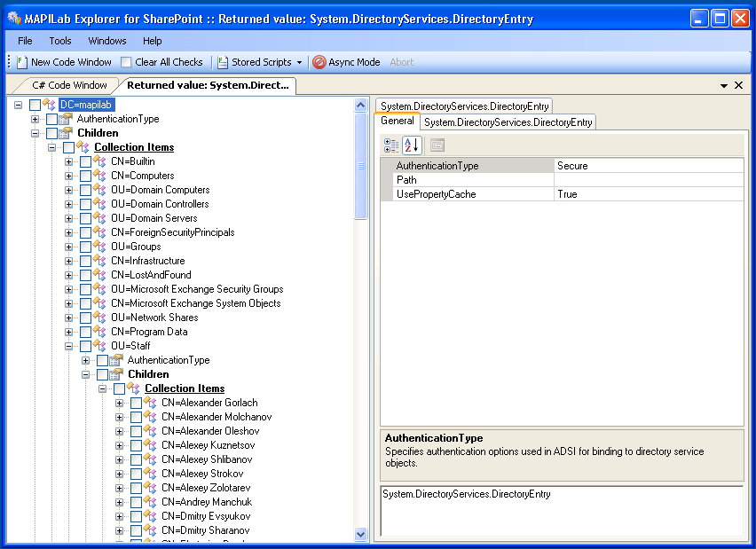Image resolution: width=756 pixels, height=549 pixels.
Task: Click the icon beside CN=Infrastructure
Action: point(99,261)
